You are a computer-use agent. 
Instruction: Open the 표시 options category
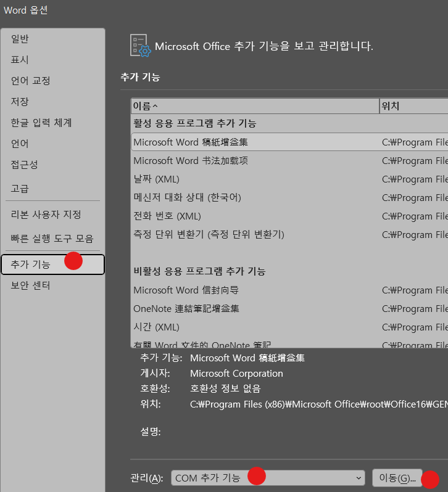[x=52, y=60]
